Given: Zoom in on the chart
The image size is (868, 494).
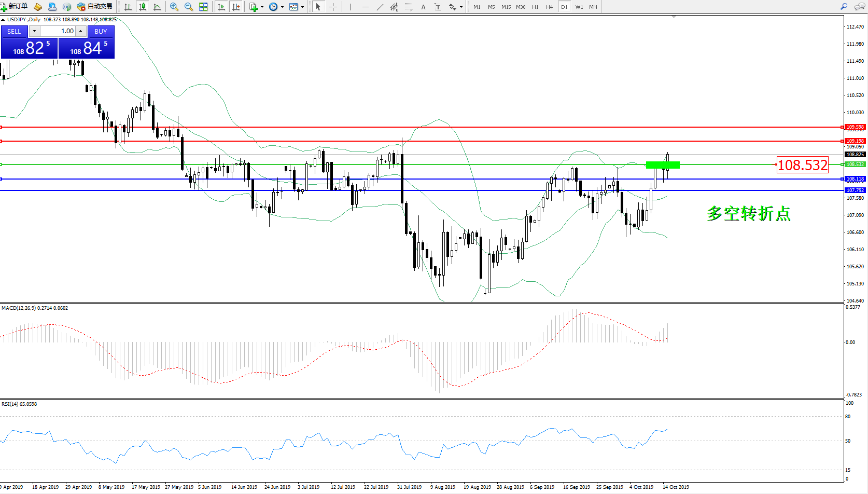Looking at the screenshot, I should (174, 7).
